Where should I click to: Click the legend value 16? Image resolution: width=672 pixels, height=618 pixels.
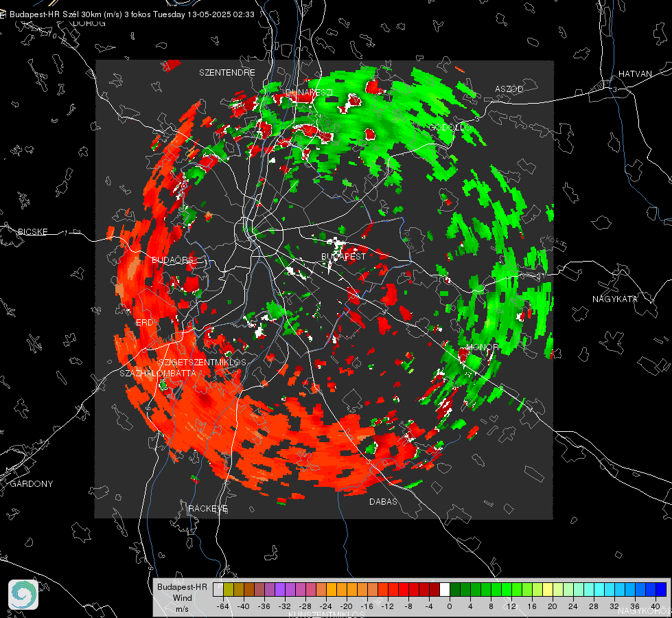tap(532, 606)
